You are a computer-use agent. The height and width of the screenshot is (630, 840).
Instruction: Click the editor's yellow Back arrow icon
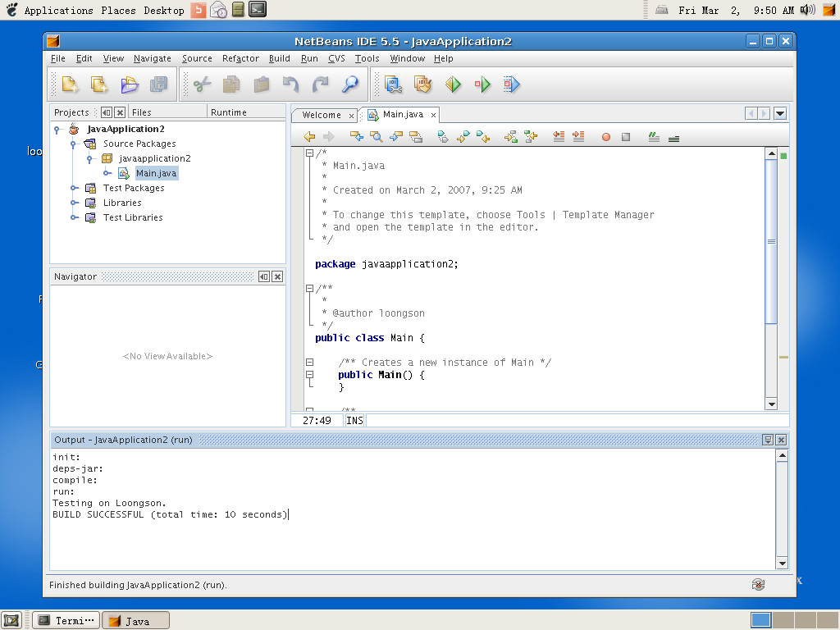(x=309, y=137)
